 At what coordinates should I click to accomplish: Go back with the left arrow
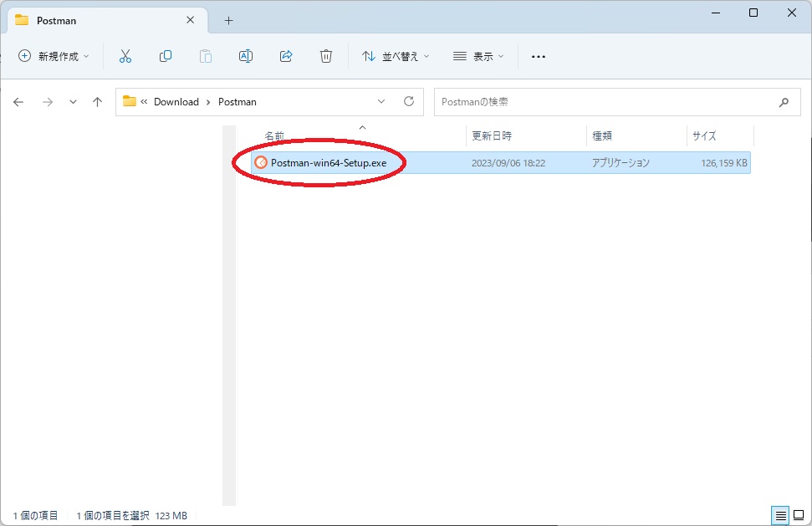point(18,102)
